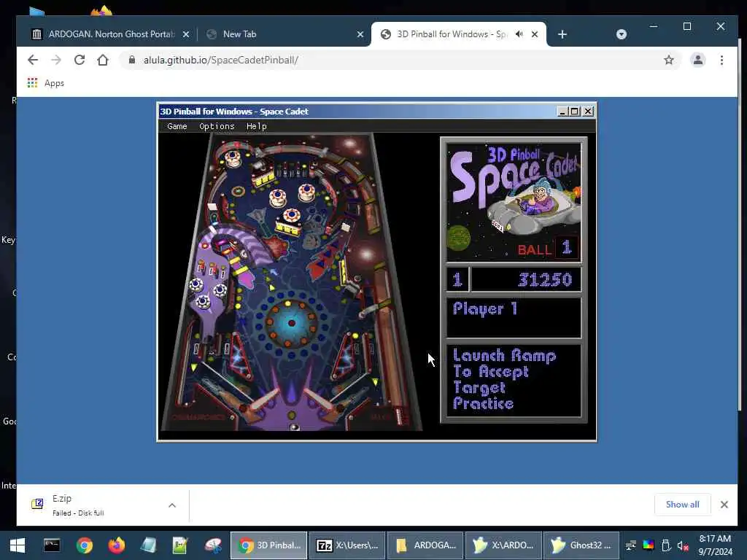Viewport: 747px width, 560px height.
Task: Switch to 3D Pinball taskbar window
Action: [x=269, y=545]
